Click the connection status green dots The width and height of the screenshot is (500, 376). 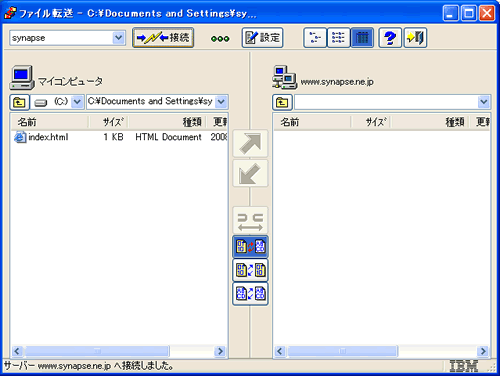tap(220, 39)
